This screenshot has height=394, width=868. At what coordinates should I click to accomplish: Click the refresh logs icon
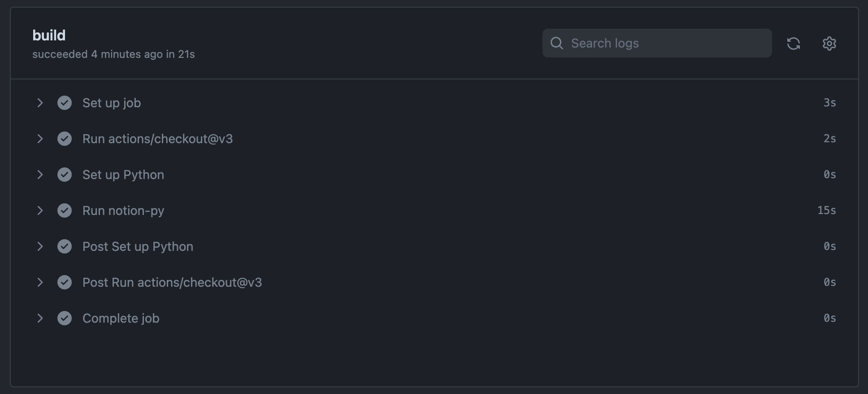pos(794,43)
